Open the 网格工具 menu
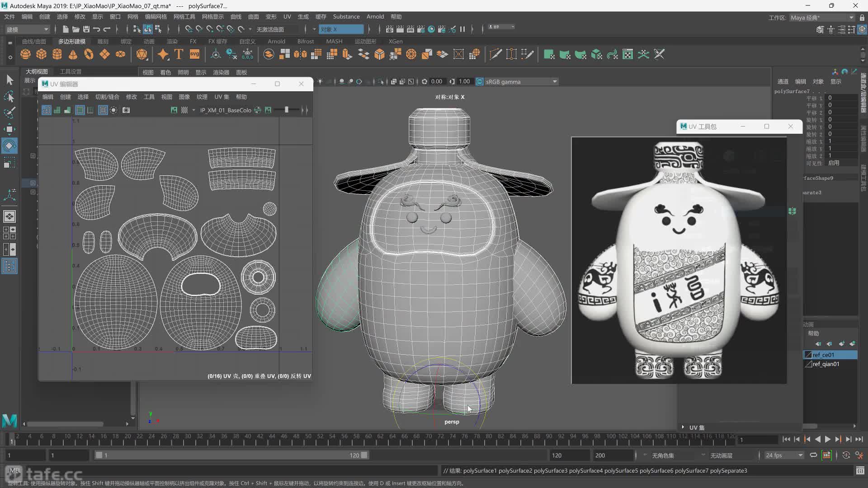The height and width of the screenshot is (488, 868). click(x=184, y=17)
